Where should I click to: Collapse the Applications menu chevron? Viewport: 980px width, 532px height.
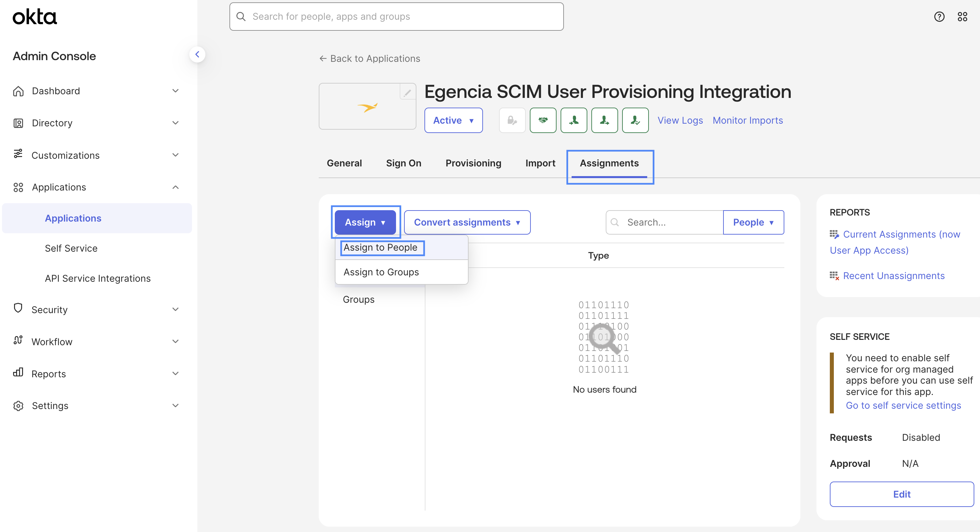[x=175, y=187]
